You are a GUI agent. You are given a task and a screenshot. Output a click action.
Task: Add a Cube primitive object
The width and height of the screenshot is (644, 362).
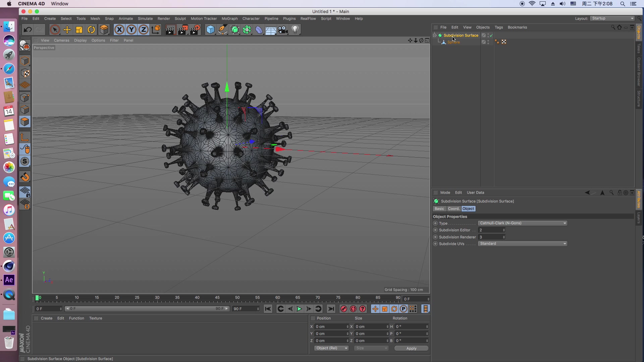point(210,30)
